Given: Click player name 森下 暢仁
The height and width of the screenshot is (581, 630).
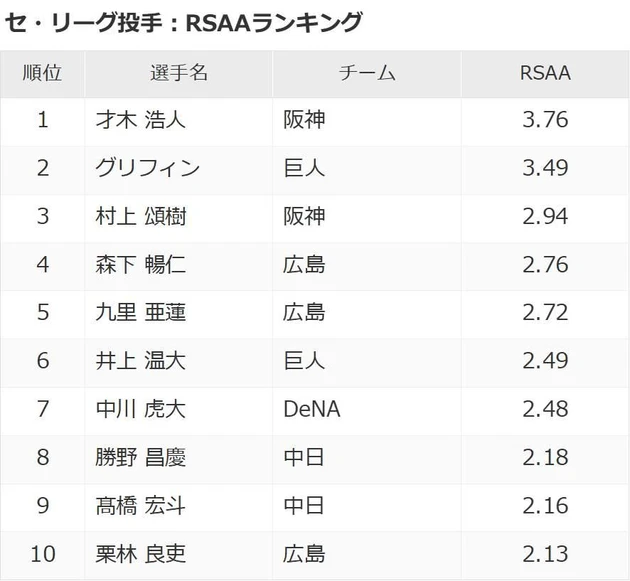Looking at the screenshot, I should (140, 264).
